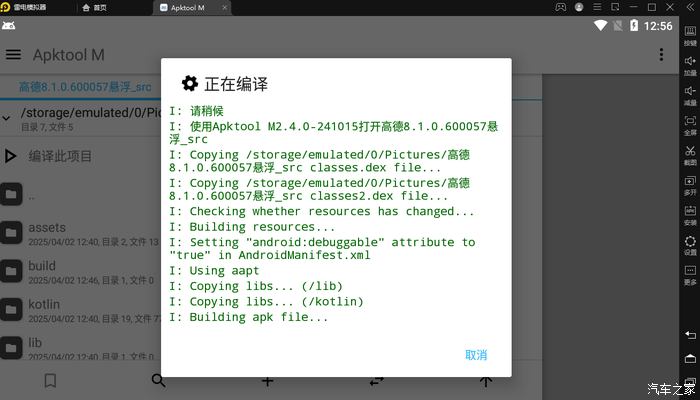Open the three-dot overflow menu

[x=660, y=54]
